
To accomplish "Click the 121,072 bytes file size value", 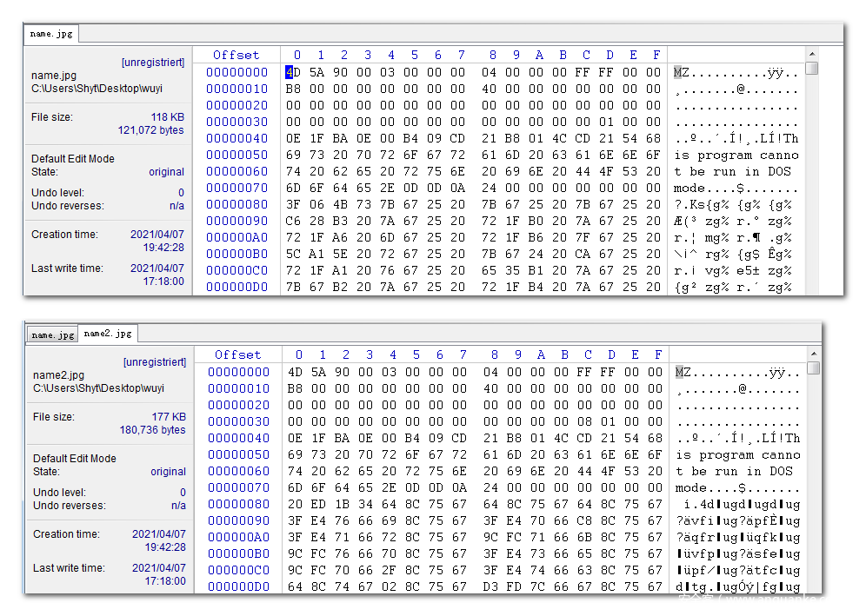I will [150, 130].
